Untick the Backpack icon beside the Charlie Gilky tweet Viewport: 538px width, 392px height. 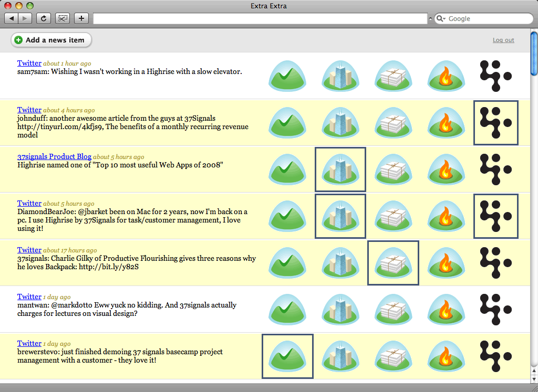coord(393,263)
